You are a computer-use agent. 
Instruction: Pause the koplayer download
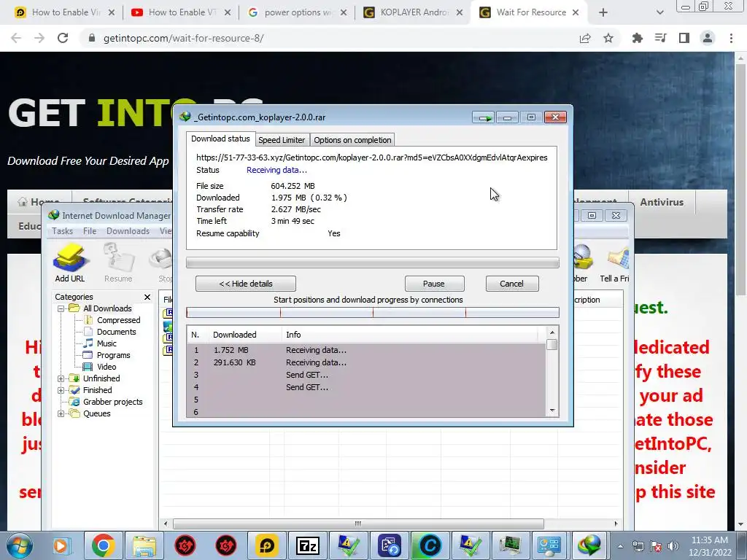pyautogui.click(x=434, y=284)
